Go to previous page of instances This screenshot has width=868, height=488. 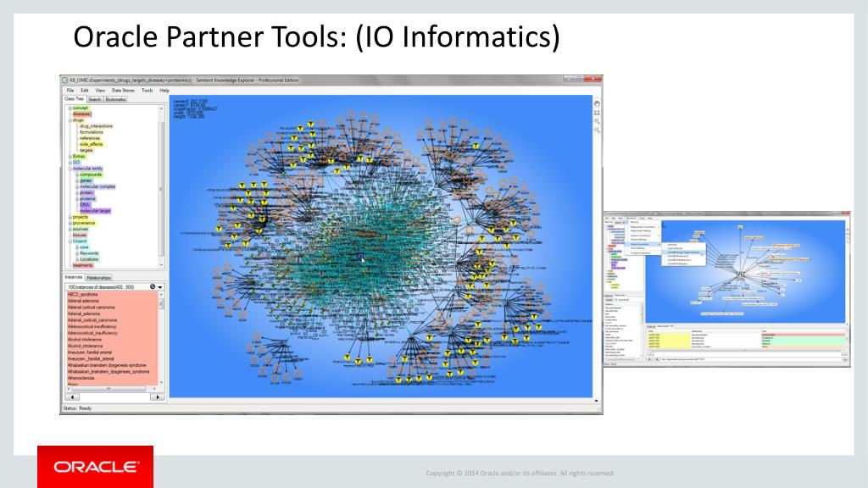(72, 396)
